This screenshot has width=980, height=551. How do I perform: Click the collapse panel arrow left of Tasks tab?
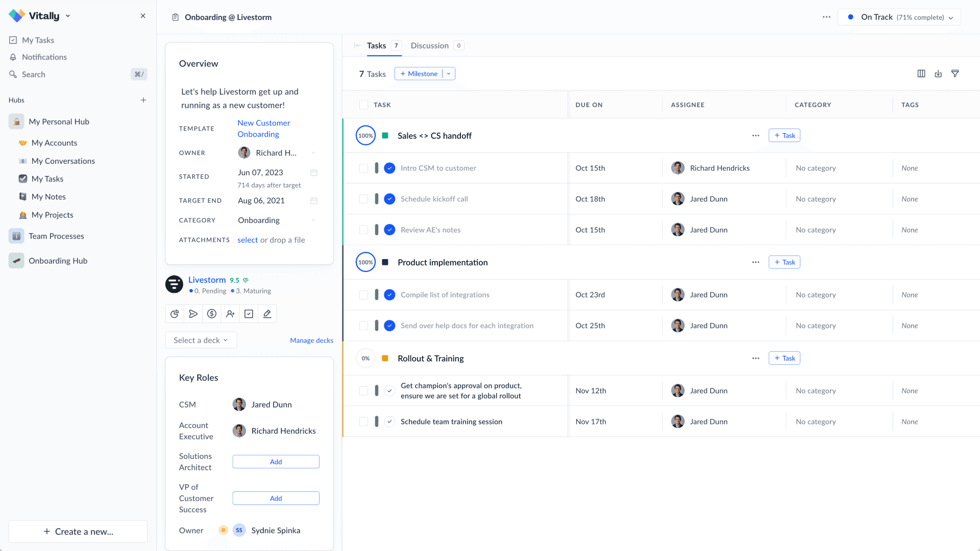(357, 45)
